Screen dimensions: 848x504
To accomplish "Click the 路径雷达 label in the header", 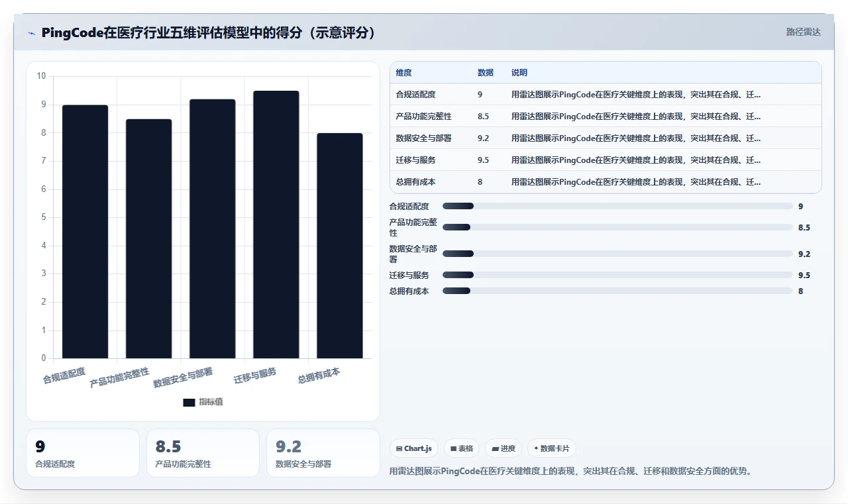I will (x=803, y=32).
